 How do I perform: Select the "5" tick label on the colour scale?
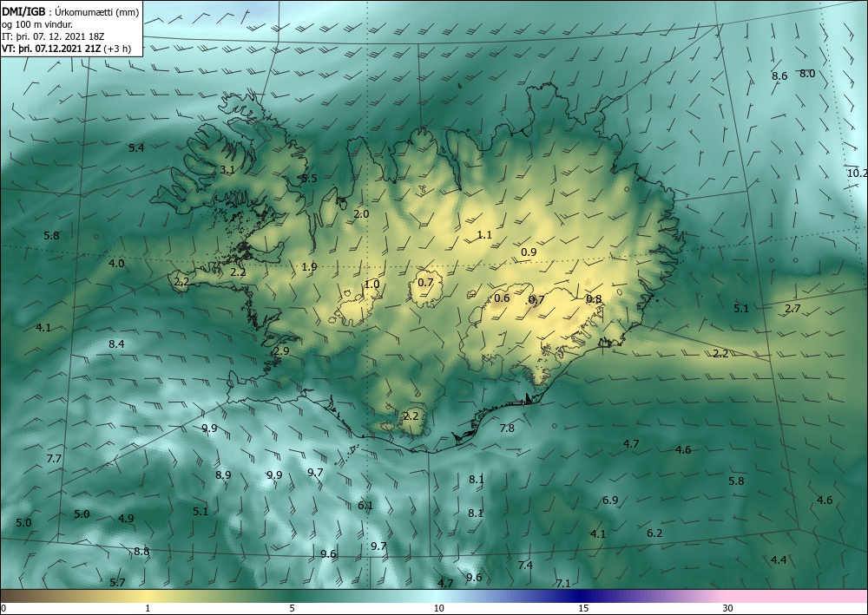tap(292, 608)
